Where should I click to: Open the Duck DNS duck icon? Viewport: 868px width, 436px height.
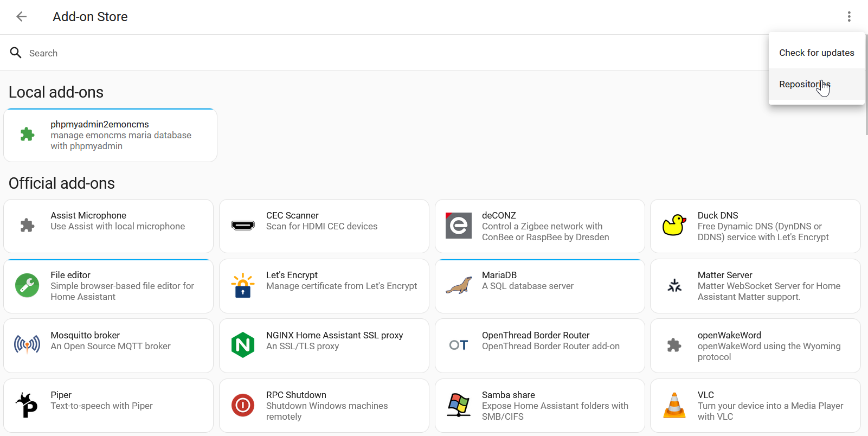click(674, 226)
